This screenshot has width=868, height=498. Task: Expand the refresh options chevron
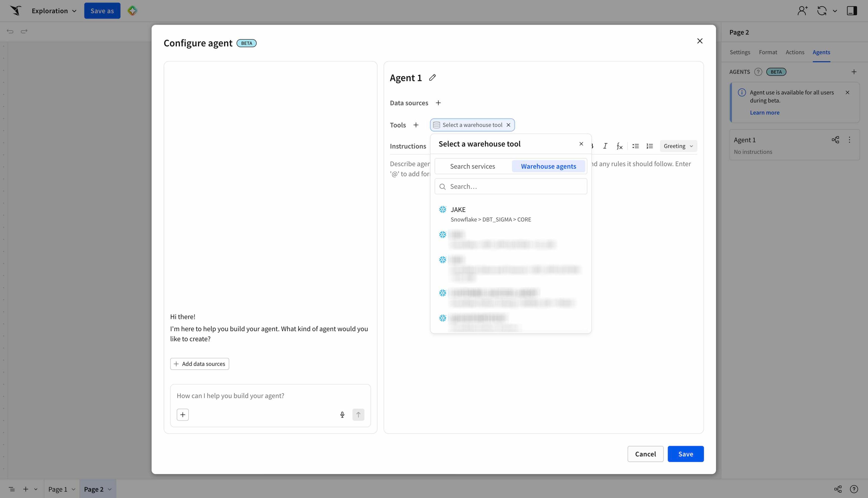click(x=835, y=11)
